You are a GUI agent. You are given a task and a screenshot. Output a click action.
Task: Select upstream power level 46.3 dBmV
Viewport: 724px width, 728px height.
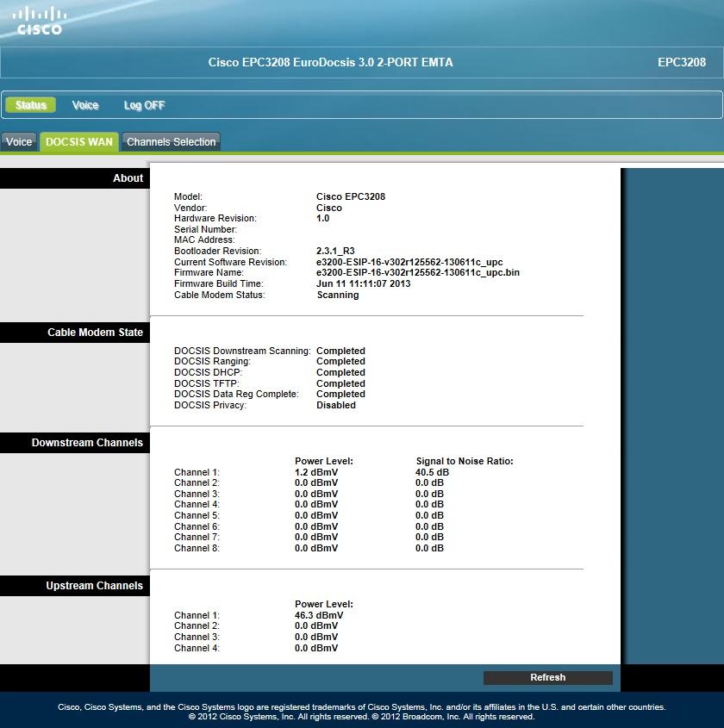(x=319, y=615)
